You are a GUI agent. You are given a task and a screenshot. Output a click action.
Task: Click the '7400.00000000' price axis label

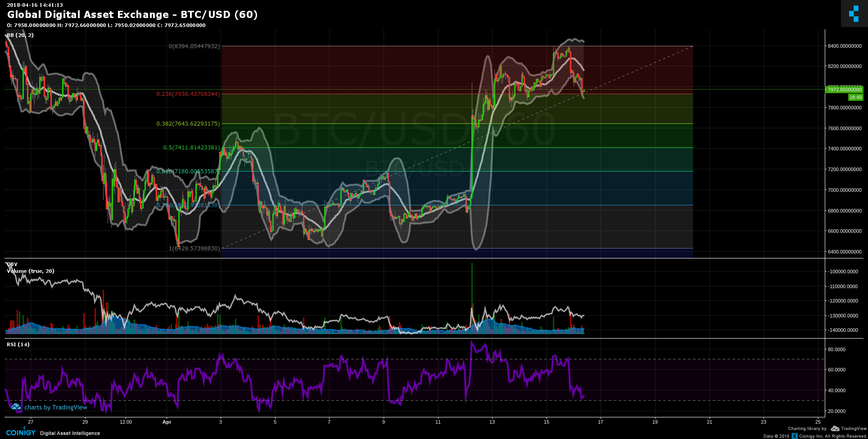tap(845, 149)
